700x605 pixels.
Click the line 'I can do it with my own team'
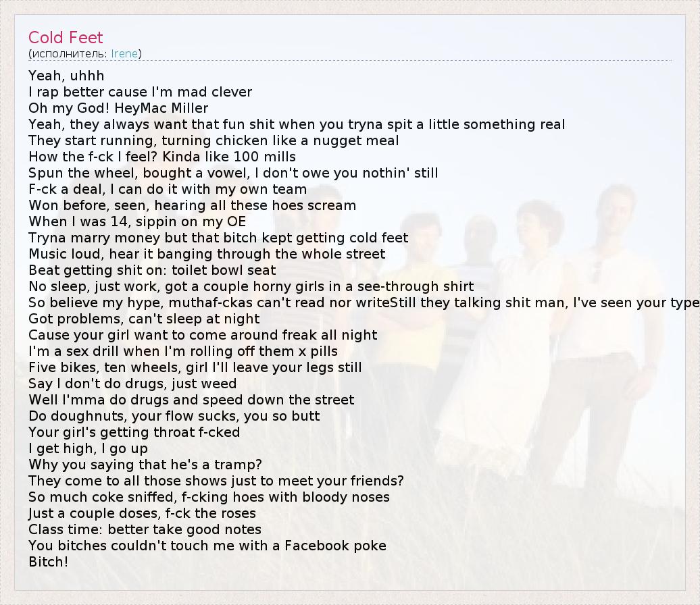[168, 189]
